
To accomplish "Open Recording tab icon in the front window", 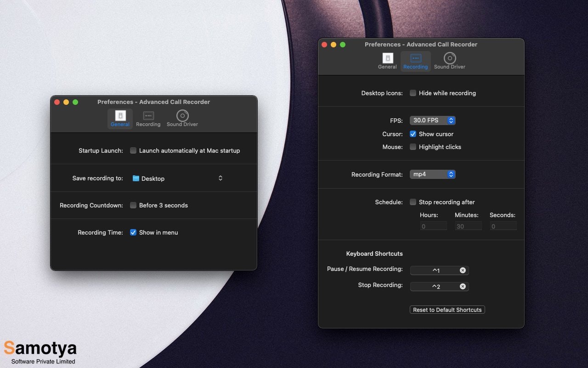I will (148, 116).
